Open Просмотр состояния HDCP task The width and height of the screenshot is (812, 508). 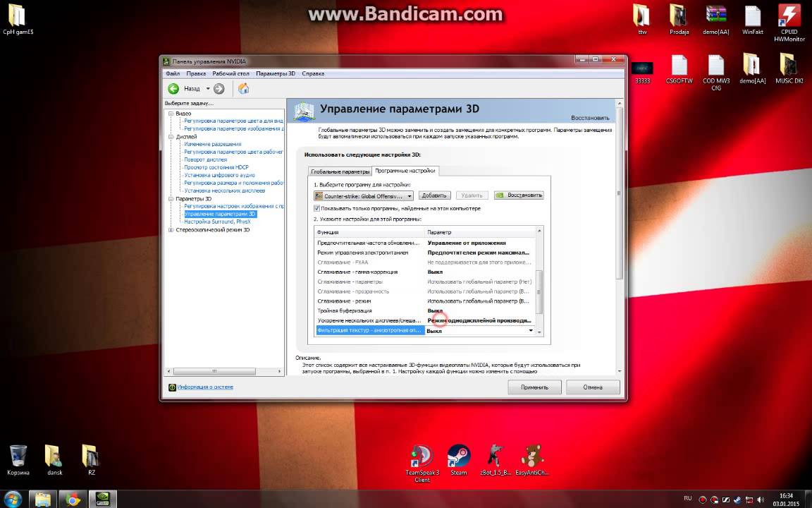216,167
